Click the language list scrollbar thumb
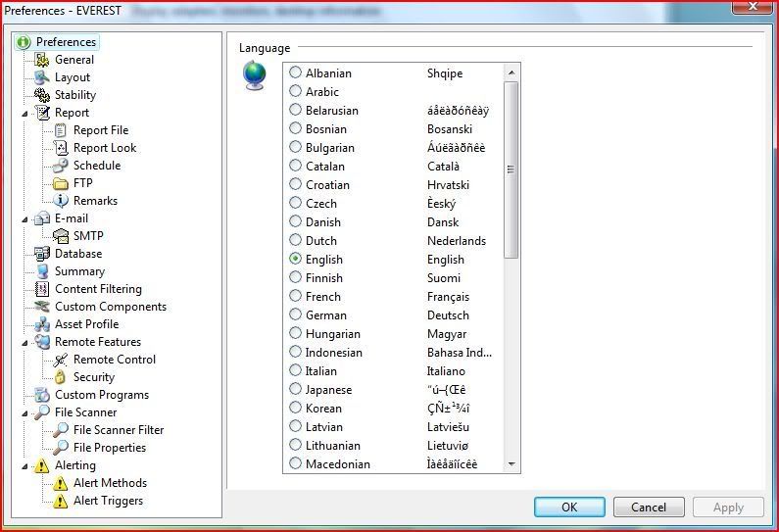 [511, 169]
